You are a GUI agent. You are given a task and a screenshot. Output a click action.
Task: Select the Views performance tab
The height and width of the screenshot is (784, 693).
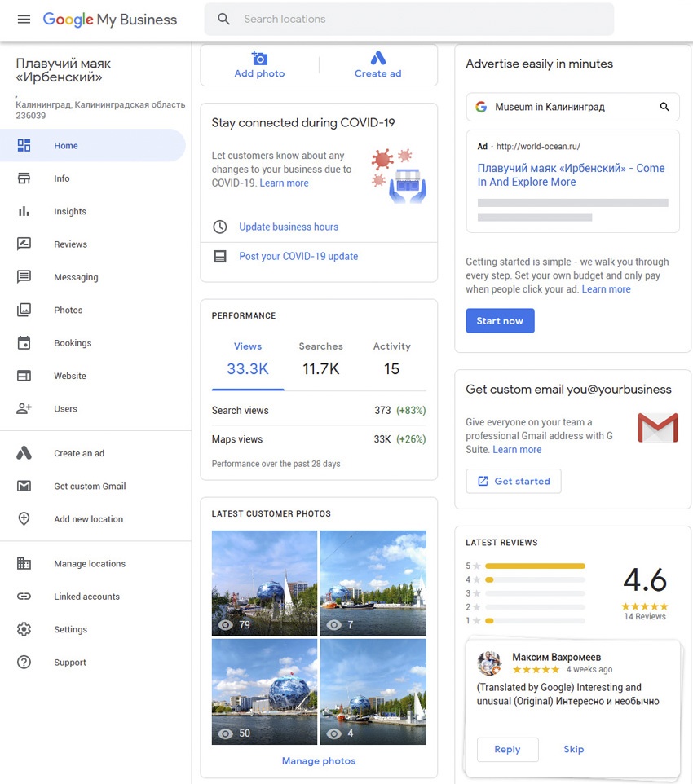(x=248, y=360)
